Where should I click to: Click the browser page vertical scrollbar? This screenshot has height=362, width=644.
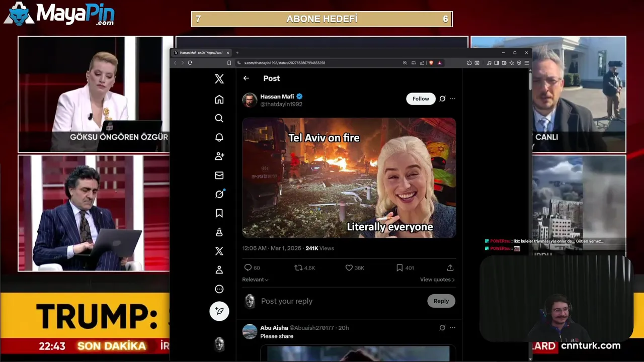point(530,80)
